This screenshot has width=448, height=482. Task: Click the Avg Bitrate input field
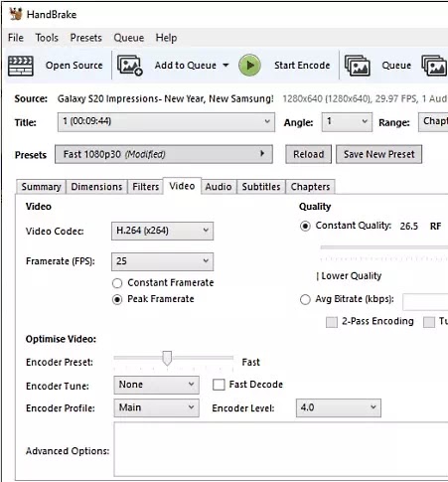point(425,301)
